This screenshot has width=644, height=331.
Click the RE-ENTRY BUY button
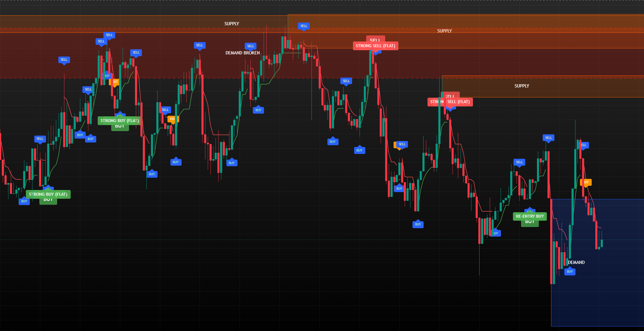[x=529, y=216]
